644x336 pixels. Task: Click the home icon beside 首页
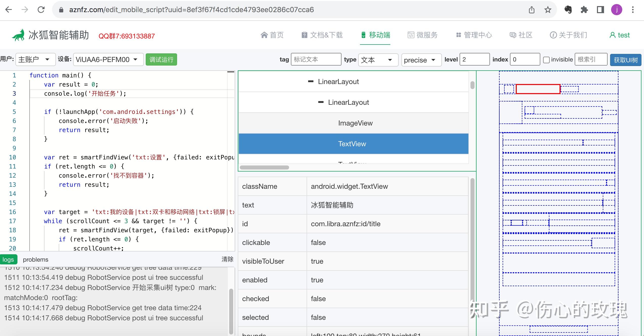coord(264,35)
